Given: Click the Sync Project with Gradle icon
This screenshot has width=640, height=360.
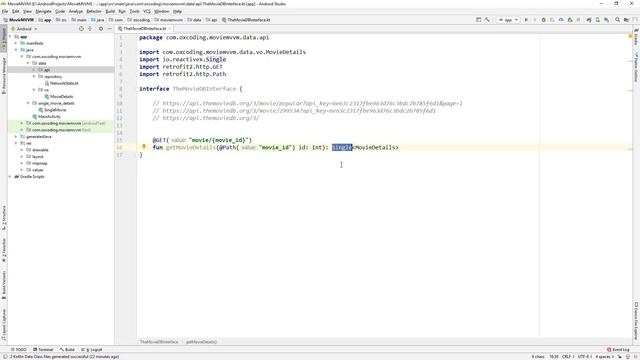Looking at the screenshot, I should coord(589,20).
